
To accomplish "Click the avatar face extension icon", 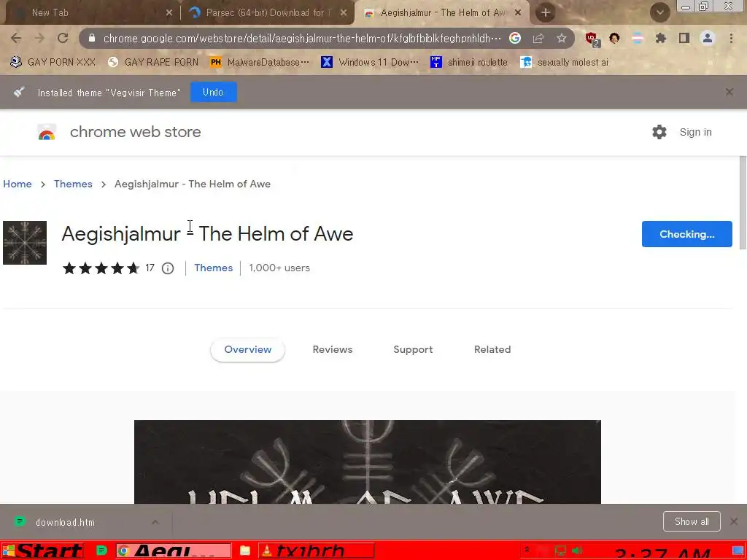I will pos(614,38).
